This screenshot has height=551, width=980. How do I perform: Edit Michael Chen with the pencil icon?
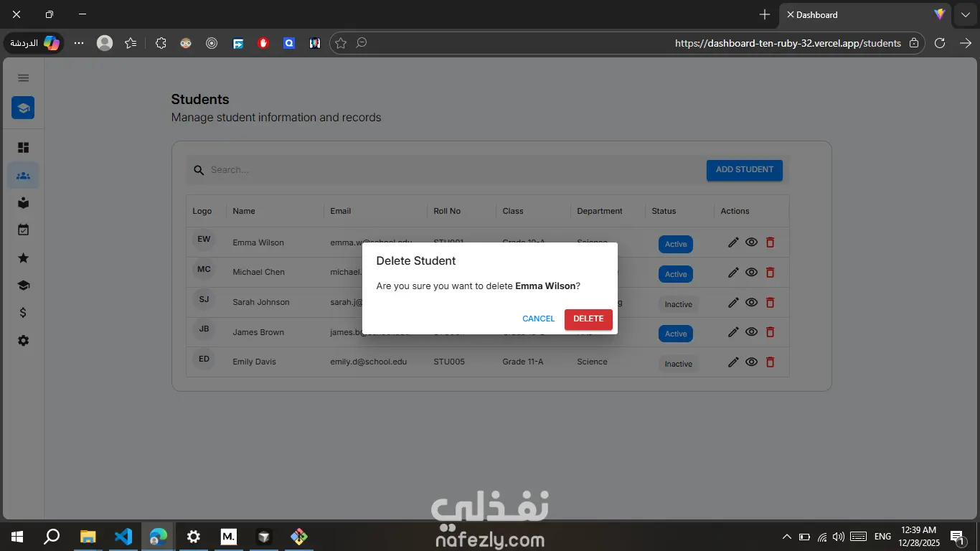click(x=733, y=273)
